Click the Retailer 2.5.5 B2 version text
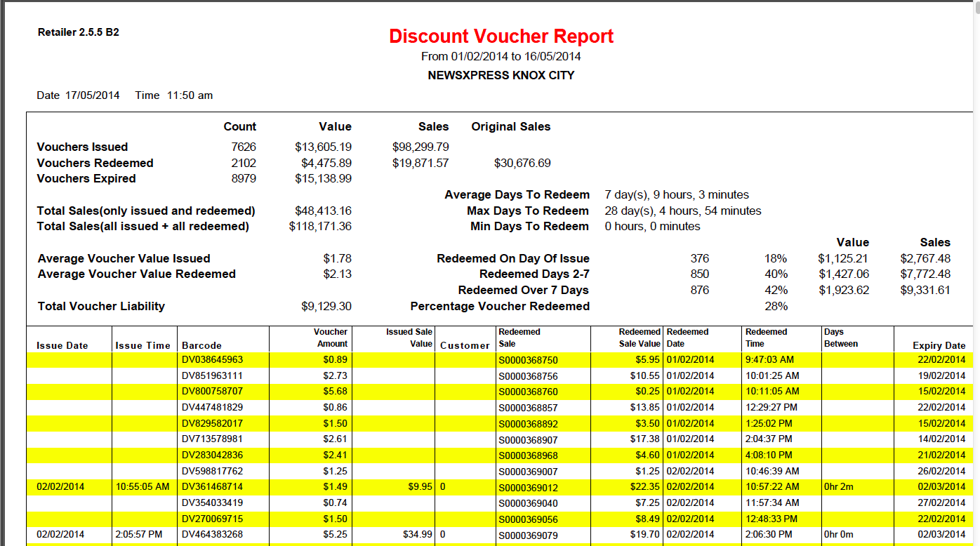 tap(79, 32)
